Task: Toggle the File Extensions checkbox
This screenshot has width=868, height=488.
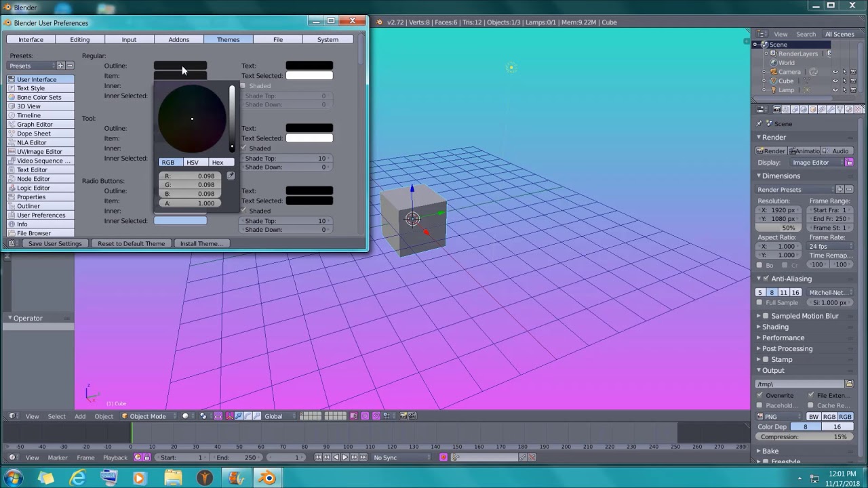Action: 811,395
